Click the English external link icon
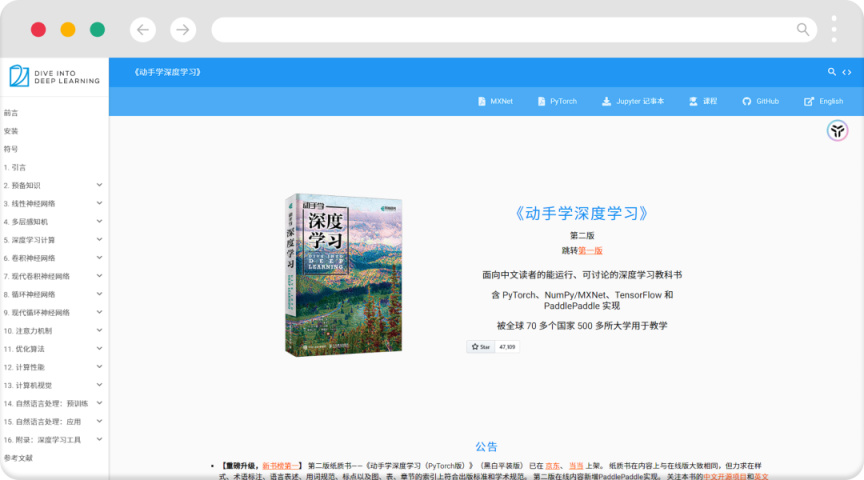 point(809,101)
